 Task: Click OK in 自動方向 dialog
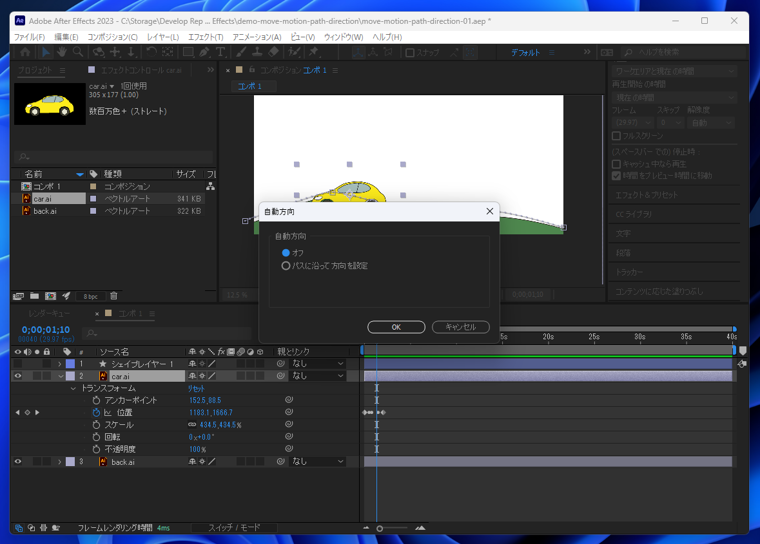tap(396, 327)
